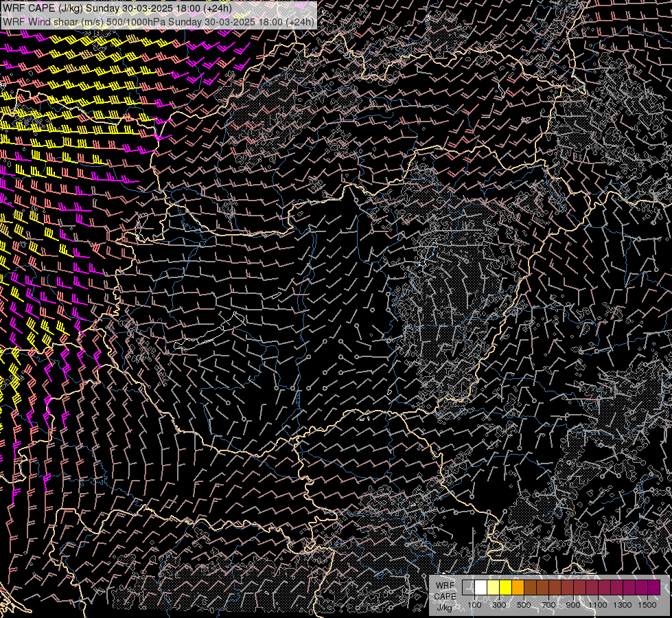Click the 900 legend value
The image size is (672, 618).
click(573, 605)
